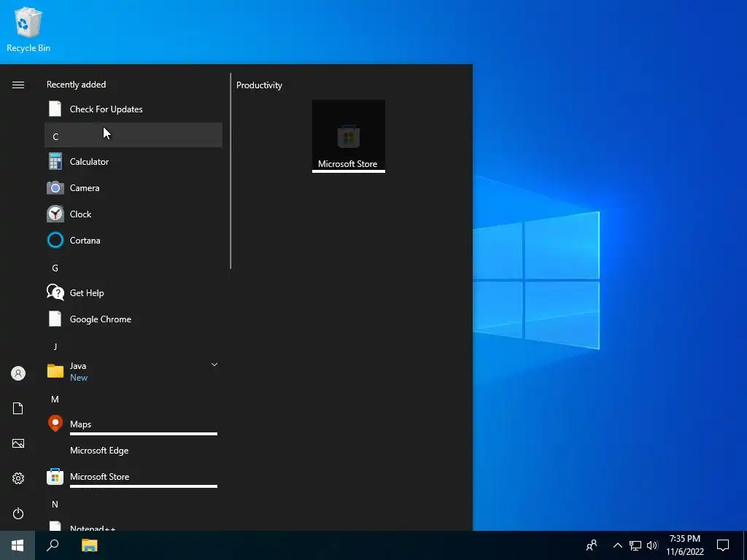Expand the Start menu hamburger navigation
The width and height of the screenshot is (747, 560).
coord(18,85)
